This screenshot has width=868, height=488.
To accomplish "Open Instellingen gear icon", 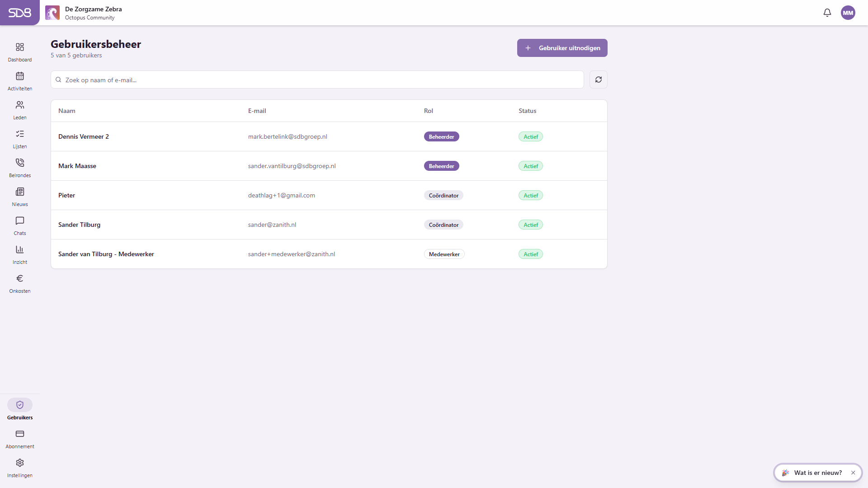I will (x=20, y=463).
